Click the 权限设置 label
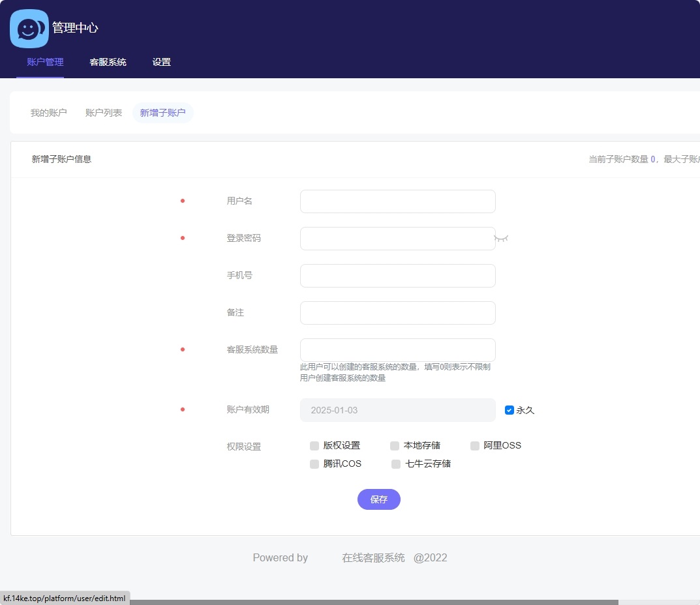 (244, 447)
